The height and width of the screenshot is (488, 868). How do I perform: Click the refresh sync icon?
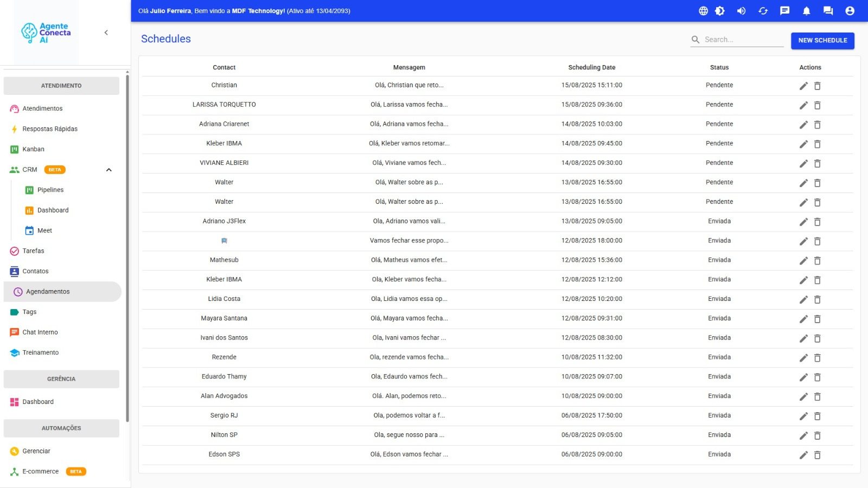pos(763,11)
